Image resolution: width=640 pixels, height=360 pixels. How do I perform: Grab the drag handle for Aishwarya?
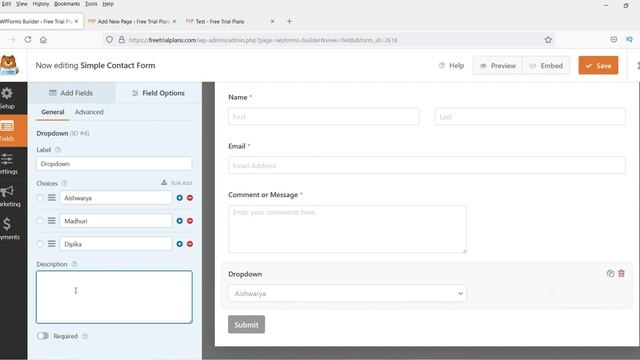pos(51,198)
